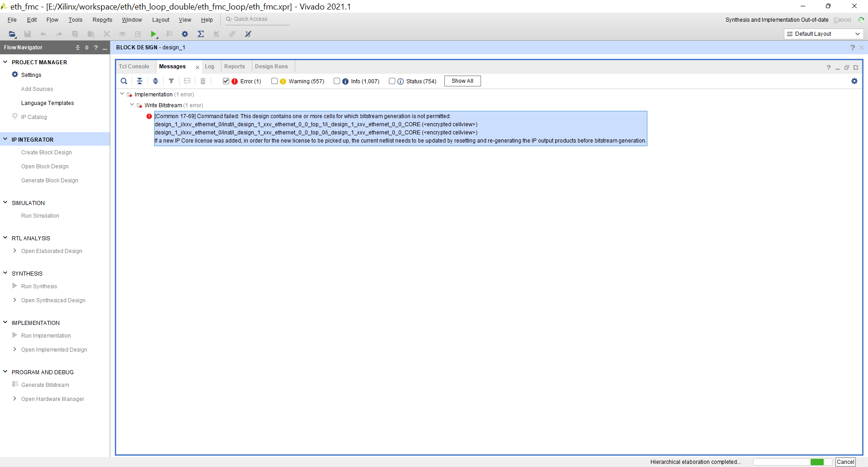868x467 pixels.
Task: Open the search icon in the Messages panel
Action: [x=124, y=81]
